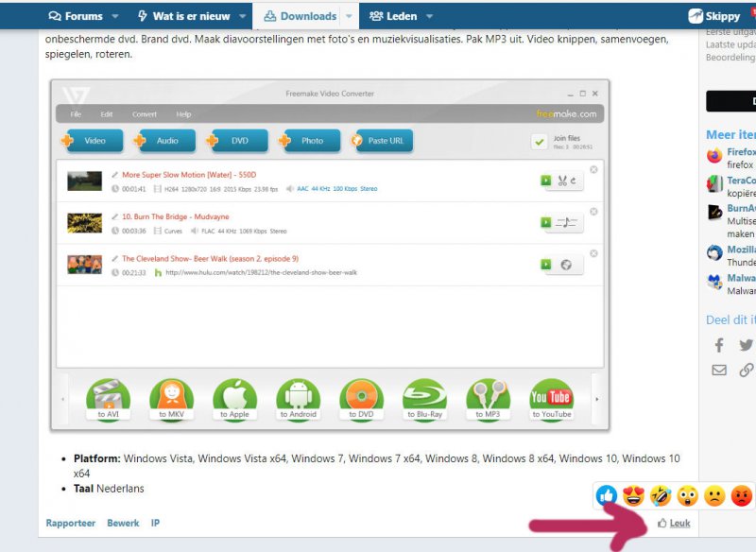This screenshot has height=552, width=756.
Task: Open the Malwarebytes item icon in sidebar
Action: pyautogui.click(x=714, y=282)
